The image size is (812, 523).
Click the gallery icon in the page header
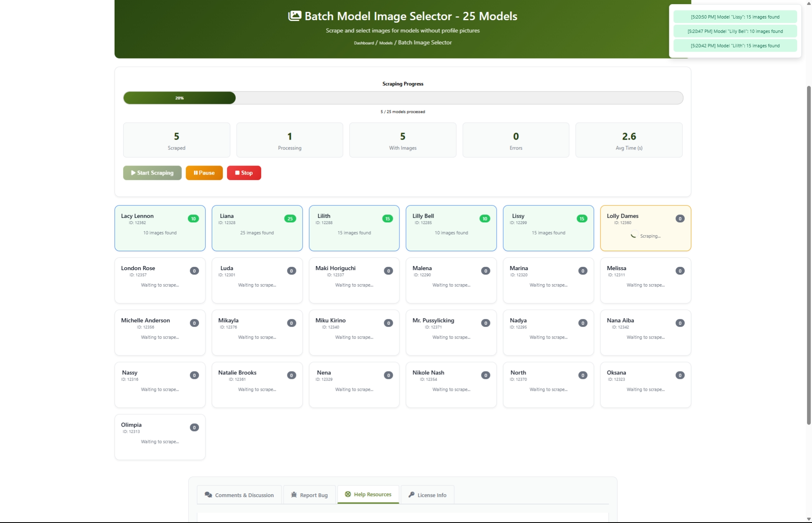tap(294, 16)
